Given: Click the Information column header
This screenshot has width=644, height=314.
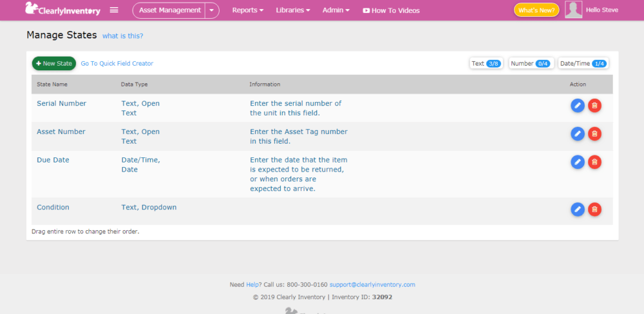Looking at the screenshot, I should pos(265,84).
